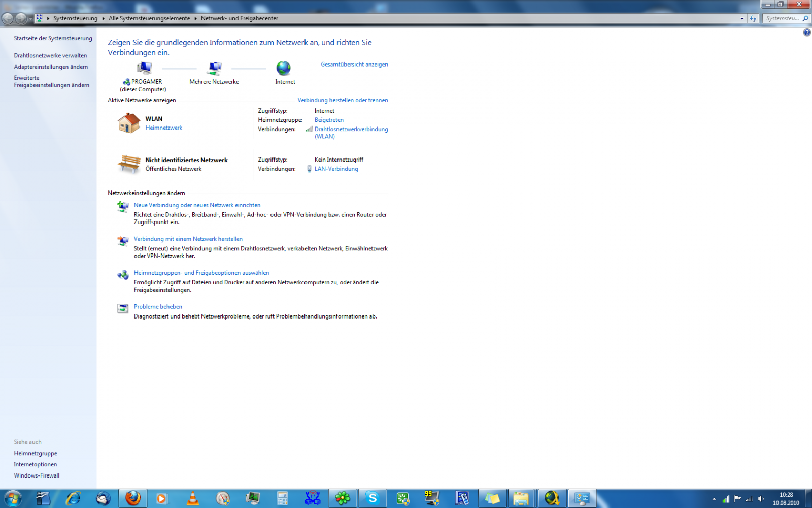
Task: Show hidden tray icons arrow
Action: 714,499
